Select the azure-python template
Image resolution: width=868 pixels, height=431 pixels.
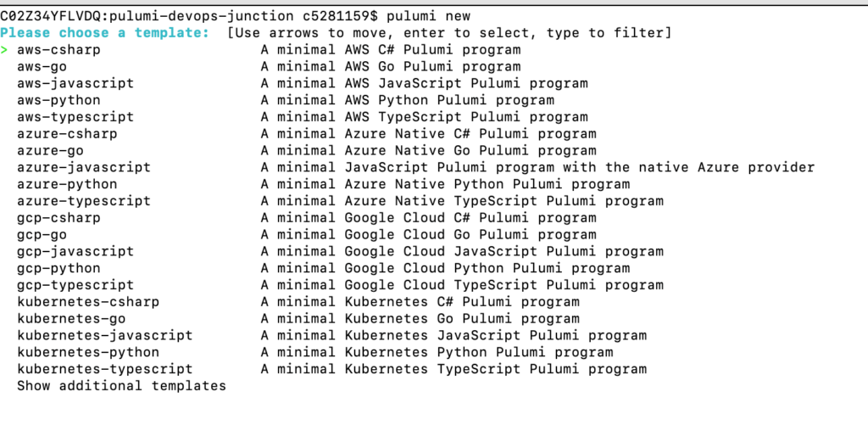click(323, 184)
